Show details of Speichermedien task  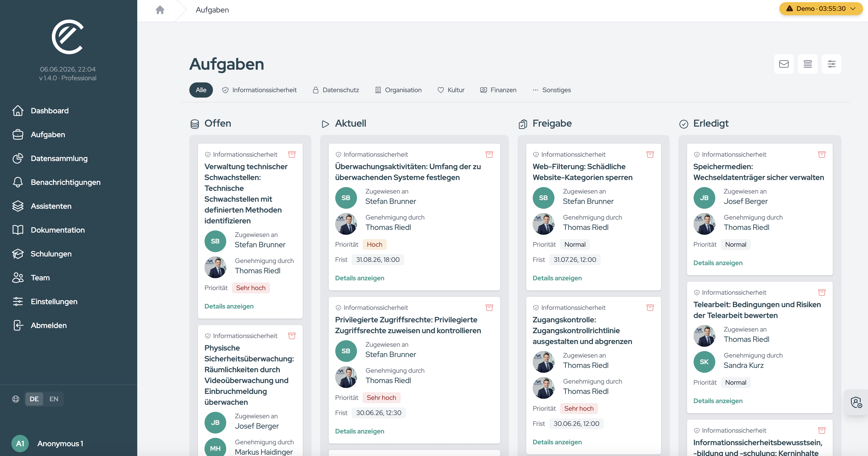point(718,263)
